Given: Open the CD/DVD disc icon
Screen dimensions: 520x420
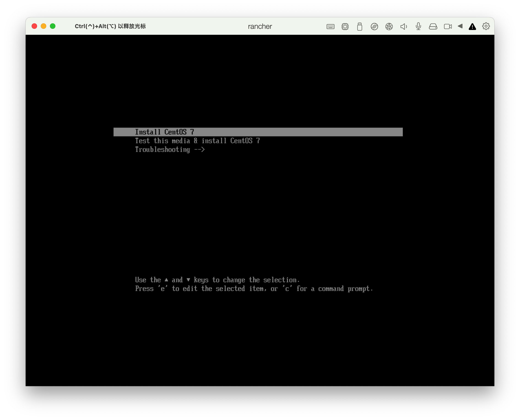Looking at the screenshot, I should tap(374, 26).
